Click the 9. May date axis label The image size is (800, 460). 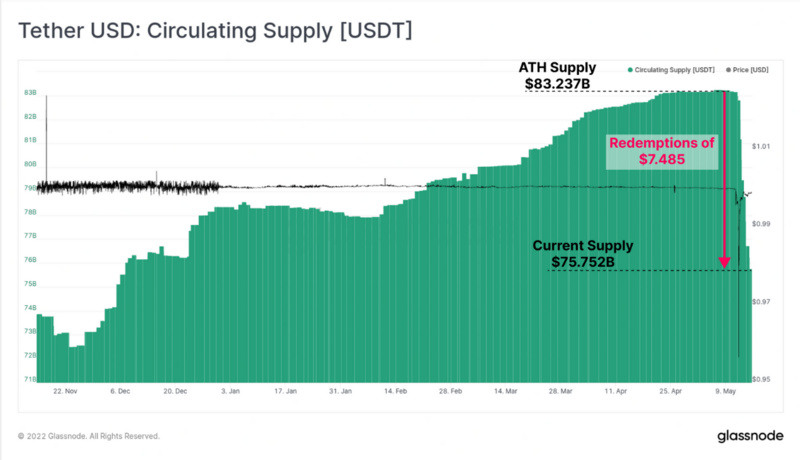729,392
